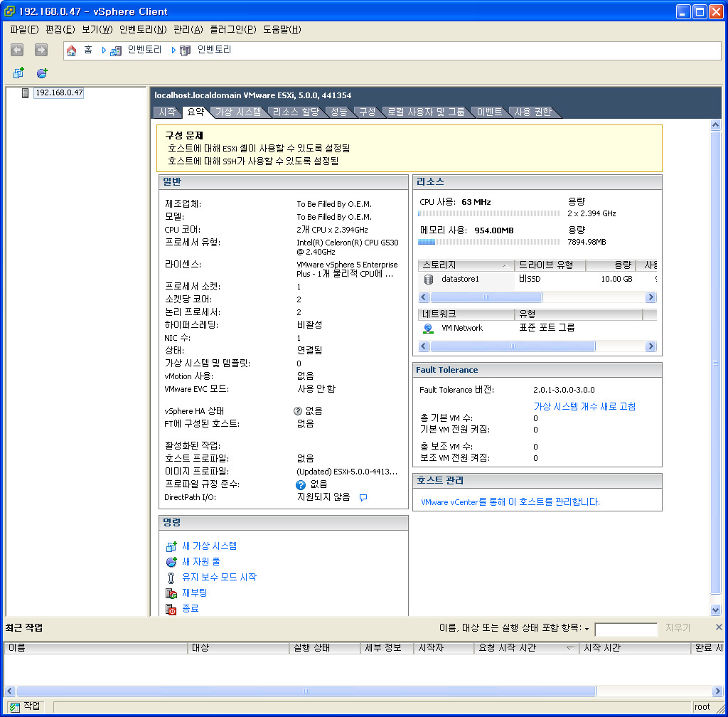
Task: Click 재부팅 link
Action: coord(195,593)
